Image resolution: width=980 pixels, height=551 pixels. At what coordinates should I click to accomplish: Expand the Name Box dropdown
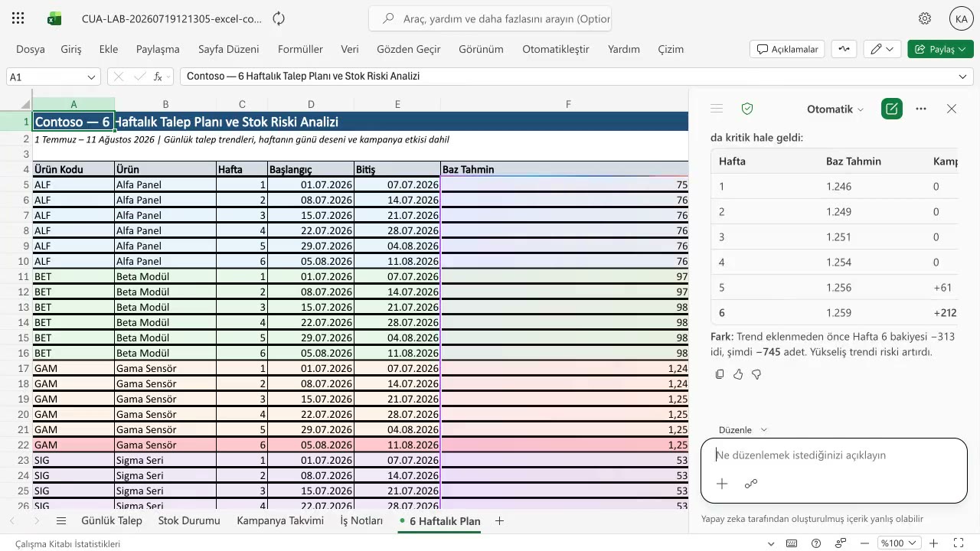(92, 77)
